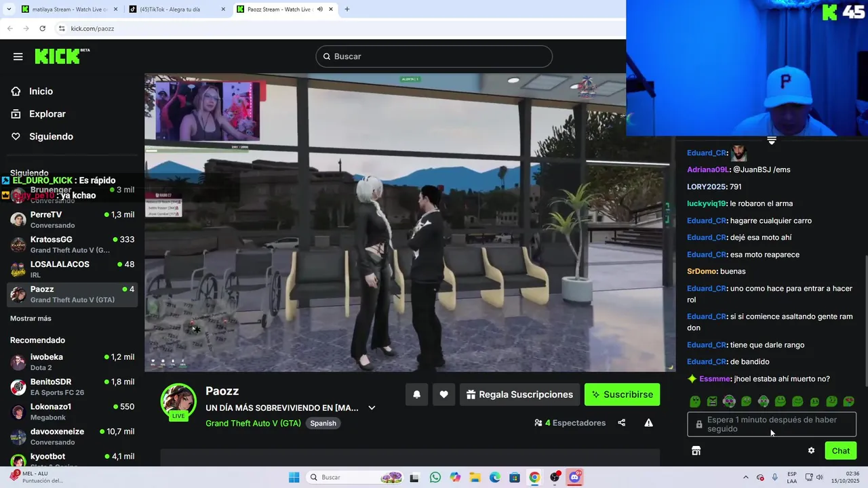The height and width of the screenshot is (488, 868).
Task: Go back in browser history
Action: 9,28
